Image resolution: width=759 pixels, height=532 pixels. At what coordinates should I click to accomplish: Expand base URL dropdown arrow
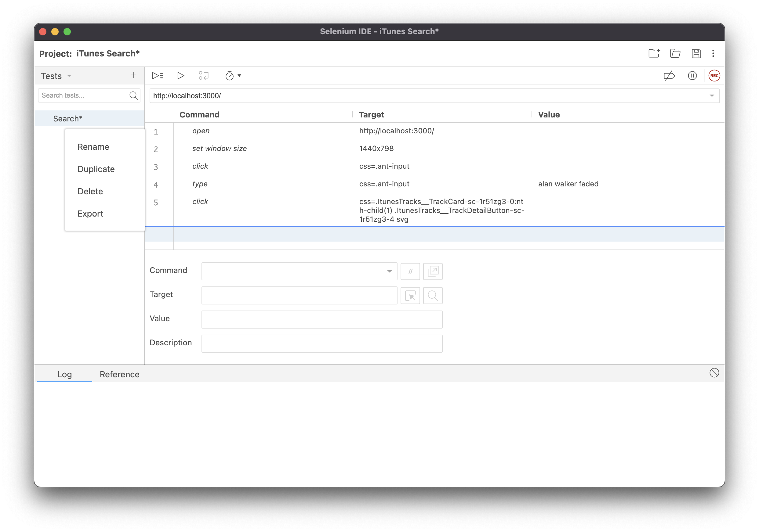pyautogui.click(x=712, y=96)
